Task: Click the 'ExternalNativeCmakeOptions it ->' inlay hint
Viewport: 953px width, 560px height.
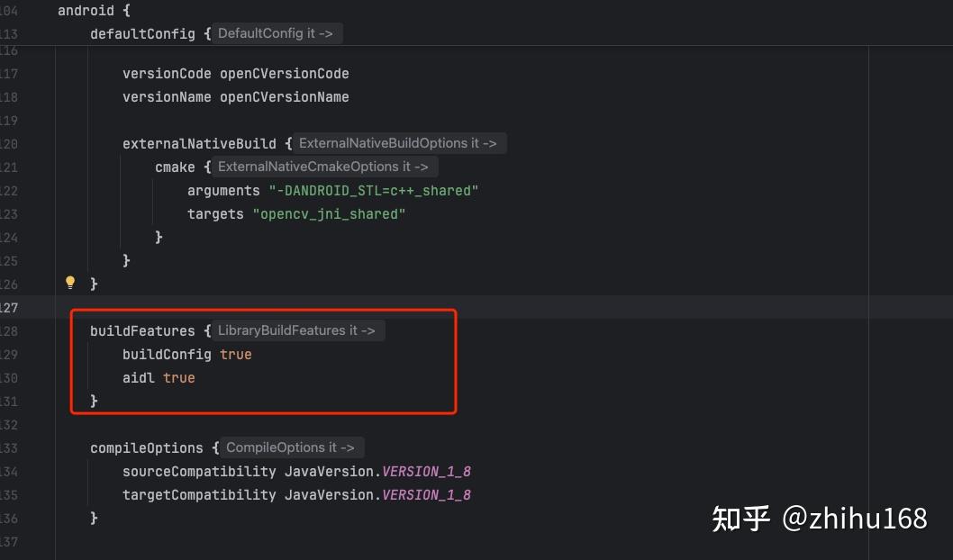Action: pos(323,167)
